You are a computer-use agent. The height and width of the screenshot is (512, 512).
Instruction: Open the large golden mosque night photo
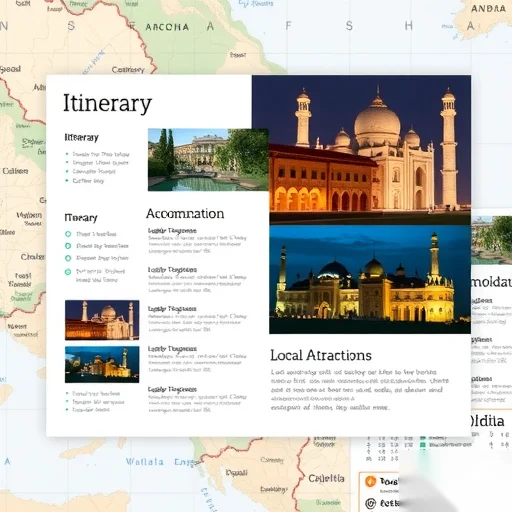click(x=370, y=279)
